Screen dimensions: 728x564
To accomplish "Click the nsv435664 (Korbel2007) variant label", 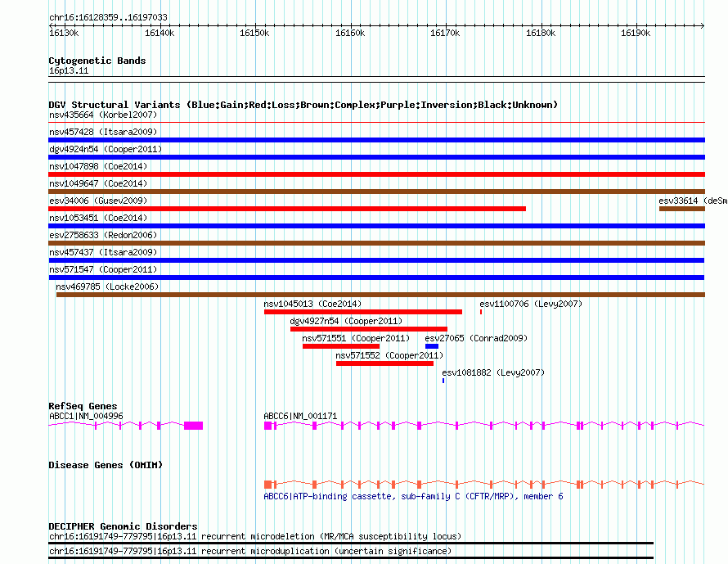I will click(103, 115).
